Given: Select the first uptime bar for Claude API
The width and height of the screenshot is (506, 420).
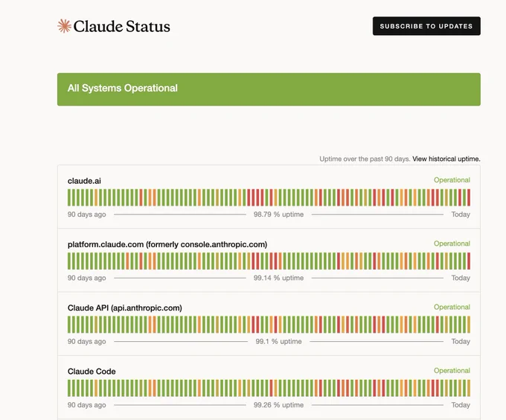Looking at the screenshot, I should click(x=69, y=325).
